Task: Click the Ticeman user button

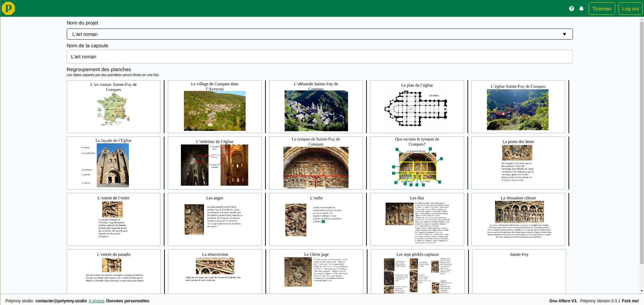Action: click(x=602, y=9)
